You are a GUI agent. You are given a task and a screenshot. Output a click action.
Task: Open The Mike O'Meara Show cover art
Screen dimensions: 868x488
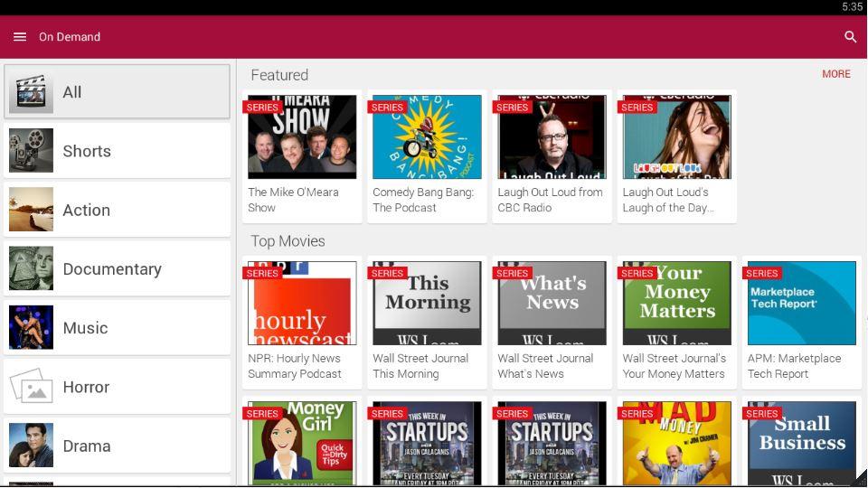click(302, 136)
